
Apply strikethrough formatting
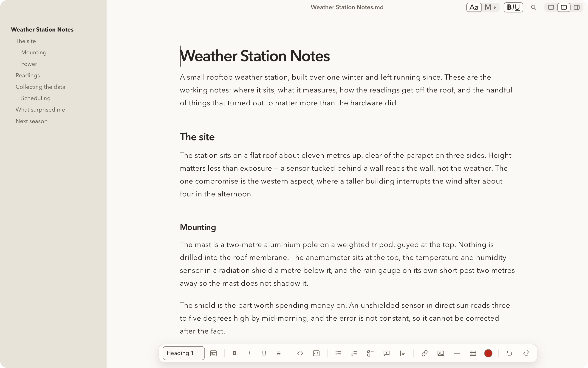(x=279, y=353)
